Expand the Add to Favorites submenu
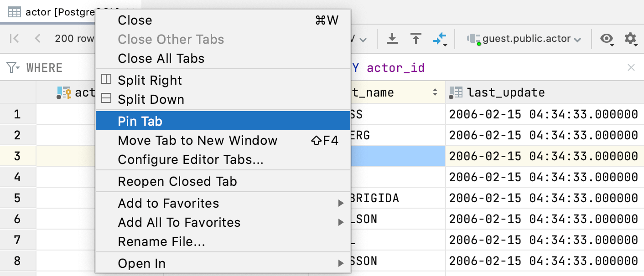644x276 pixels. click(x=341, y=203)
